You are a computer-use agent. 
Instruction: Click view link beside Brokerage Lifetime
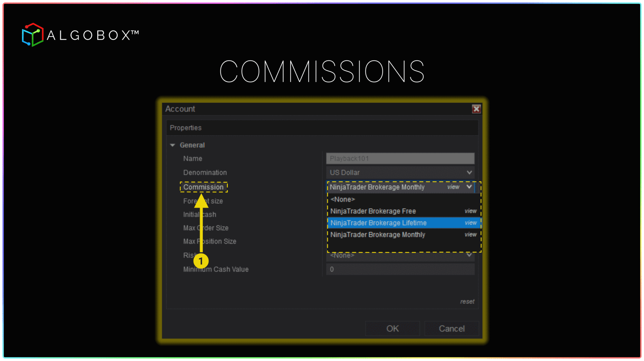(470, 223)
